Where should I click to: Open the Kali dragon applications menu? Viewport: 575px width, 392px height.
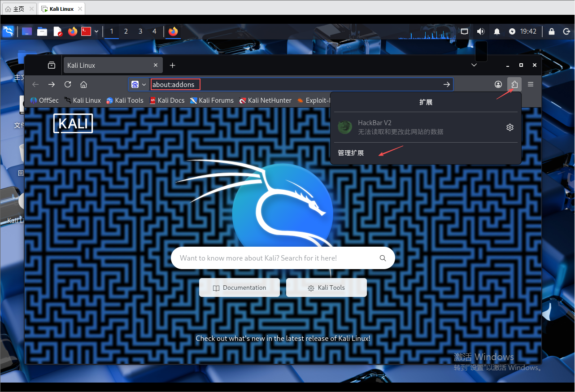[8, 31]
